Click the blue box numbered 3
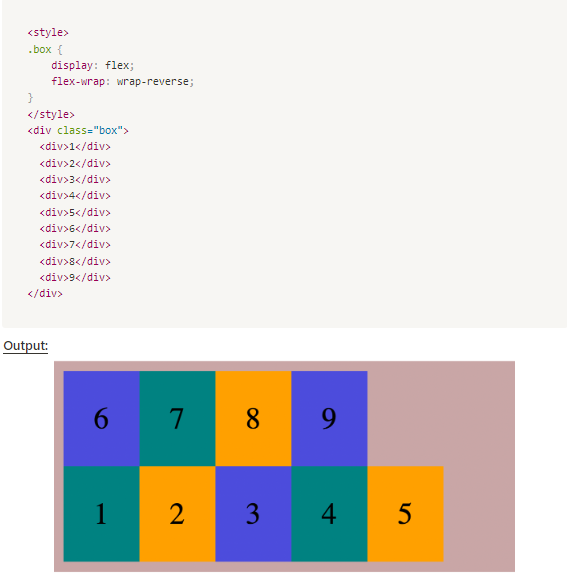567x582 pixels. [253, 514]
